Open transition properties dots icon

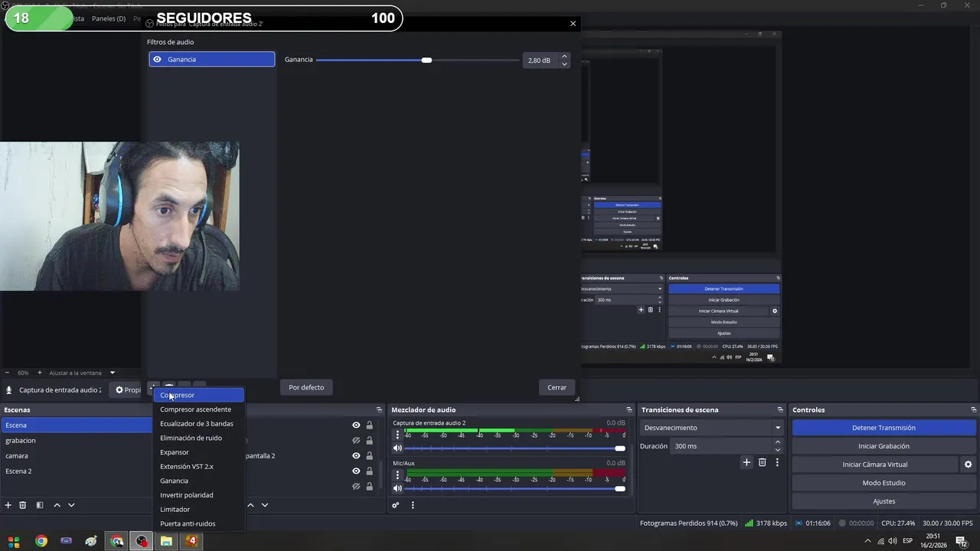[777, 462]
